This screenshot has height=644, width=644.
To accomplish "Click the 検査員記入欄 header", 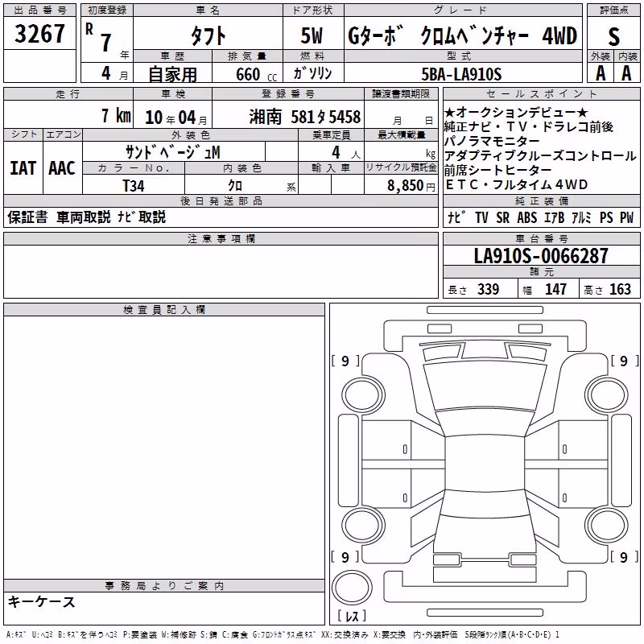I will click(164, 310).
